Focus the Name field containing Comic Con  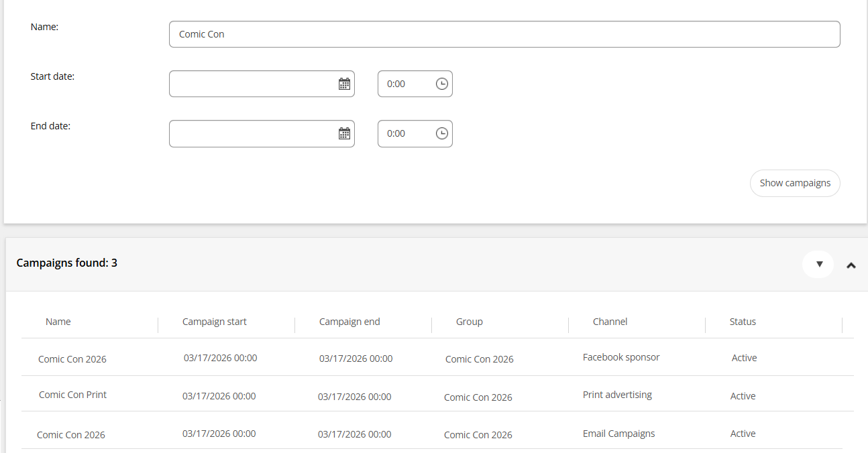click(504, 34)
